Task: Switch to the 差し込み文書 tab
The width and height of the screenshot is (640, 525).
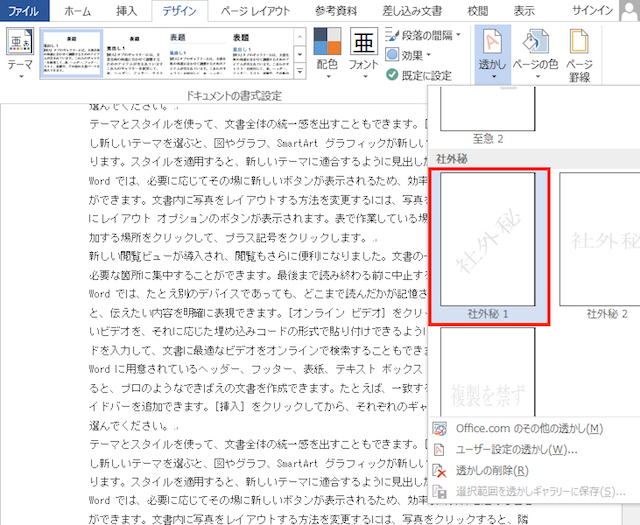Action: [x=412, y=11]
